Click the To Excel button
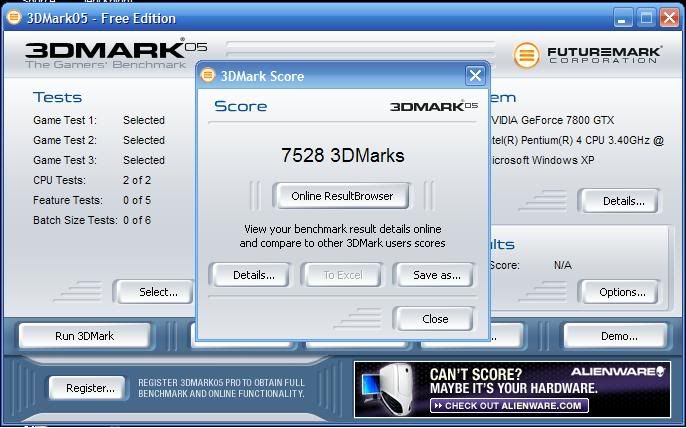The width and height of the screenshot is (686, 428). (343, 275)
